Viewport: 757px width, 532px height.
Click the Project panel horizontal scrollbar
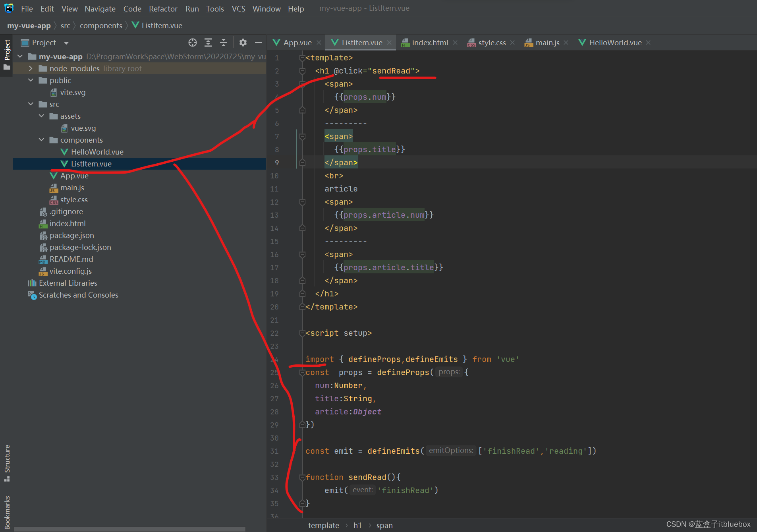tap(129, 529)
